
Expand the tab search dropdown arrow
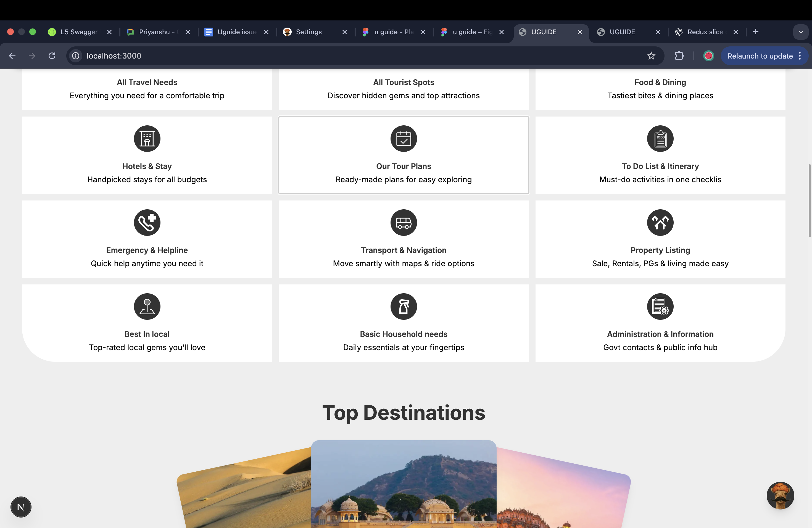[x=800, y=32]
